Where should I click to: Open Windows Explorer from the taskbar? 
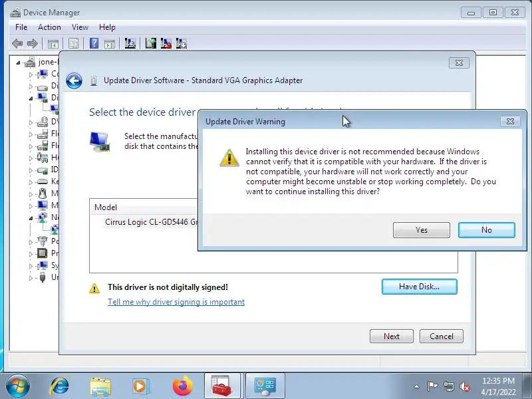100,386
